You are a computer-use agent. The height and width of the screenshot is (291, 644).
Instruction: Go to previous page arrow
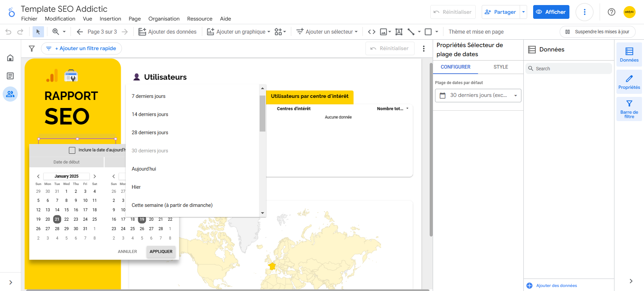(80, 32)
